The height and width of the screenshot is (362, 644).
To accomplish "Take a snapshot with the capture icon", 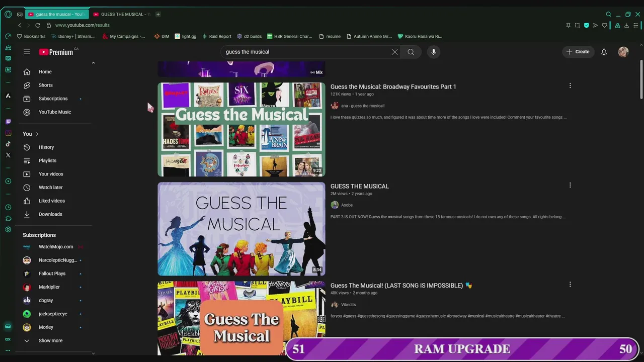I will 577,25.
